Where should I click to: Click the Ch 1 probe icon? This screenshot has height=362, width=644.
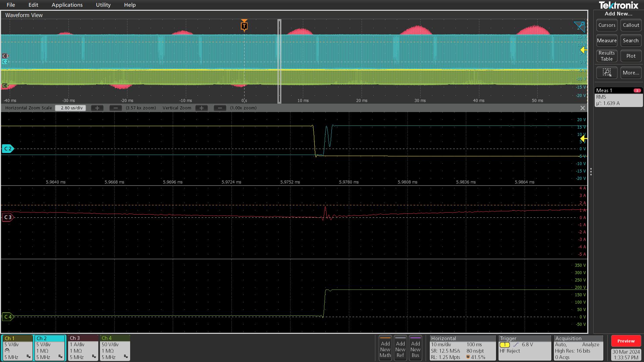(7, 351)
